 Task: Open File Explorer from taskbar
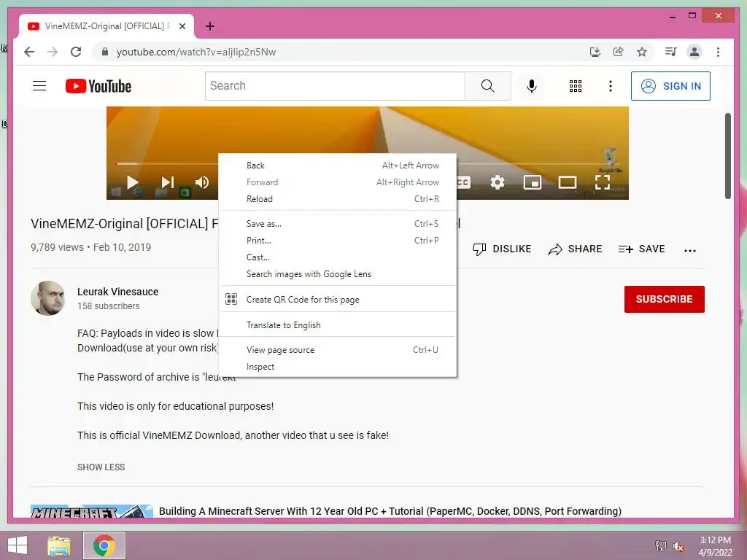point(59,545)
